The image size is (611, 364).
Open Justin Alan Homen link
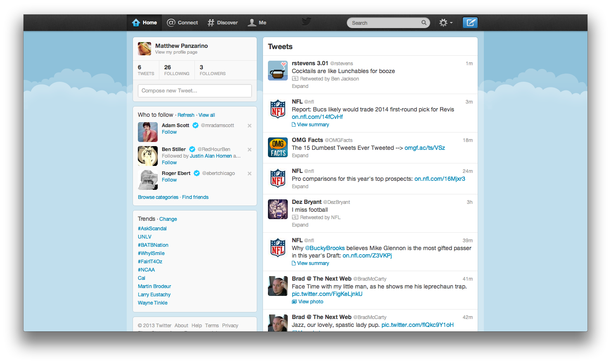point(211,156)
